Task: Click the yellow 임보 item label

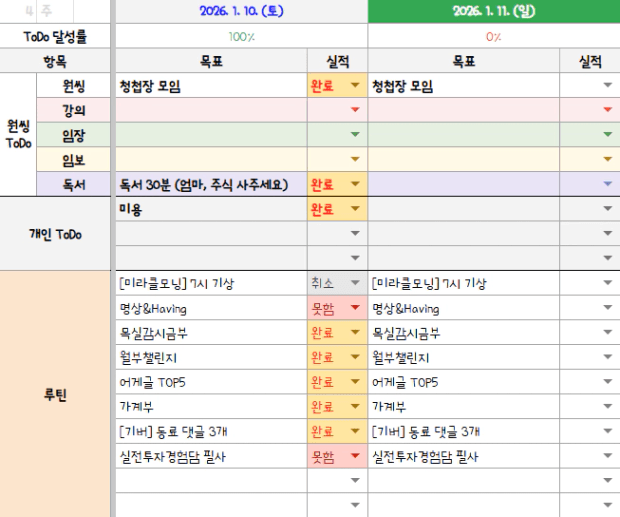Action: coord(74,159)
